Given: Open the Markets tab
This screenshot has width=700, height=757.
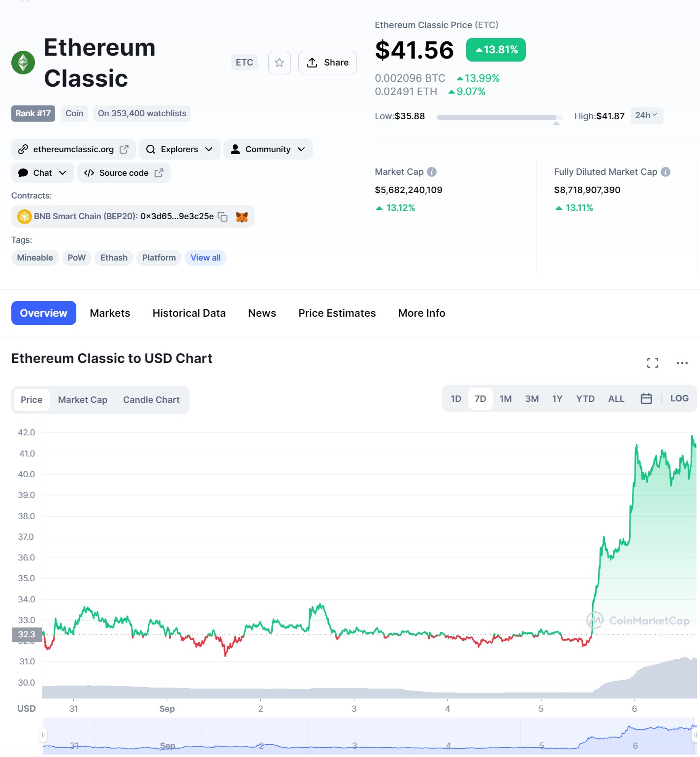Looking at the screenshot, I should (110, 313).
